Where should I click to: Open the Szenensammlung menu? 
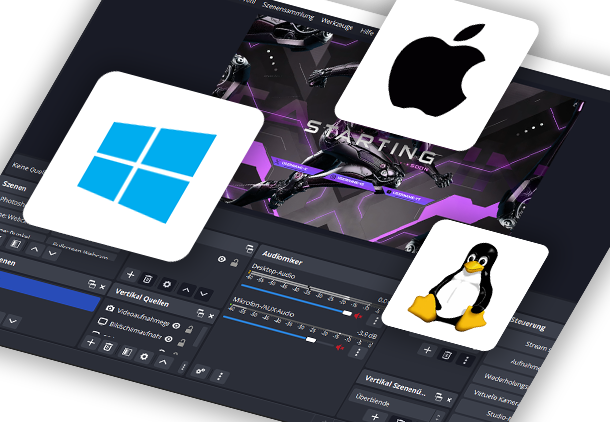288,11
